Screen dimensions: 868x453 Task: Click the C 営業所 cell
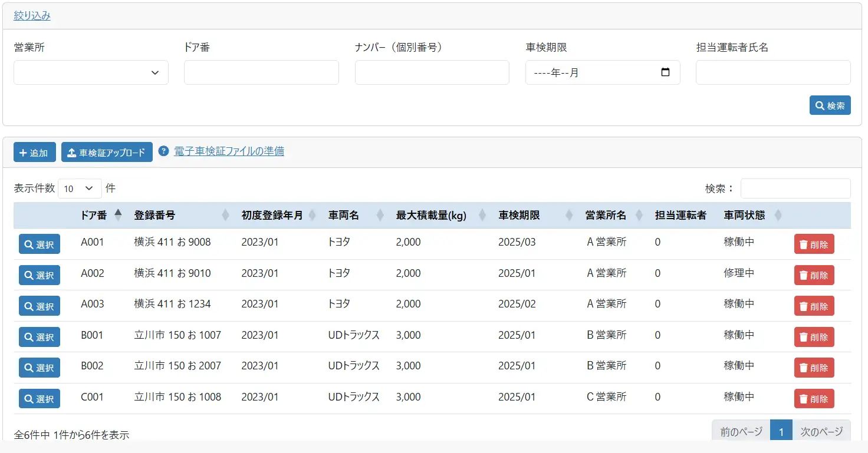pos(607,397)
